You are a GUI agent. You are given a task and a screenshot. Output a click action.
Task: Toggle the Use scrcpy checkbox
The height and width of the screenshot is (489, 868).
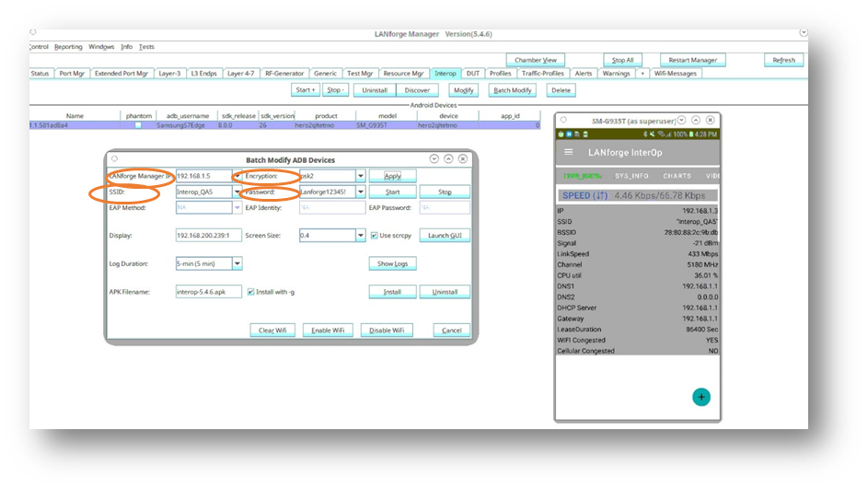click(x=374, y=236)
